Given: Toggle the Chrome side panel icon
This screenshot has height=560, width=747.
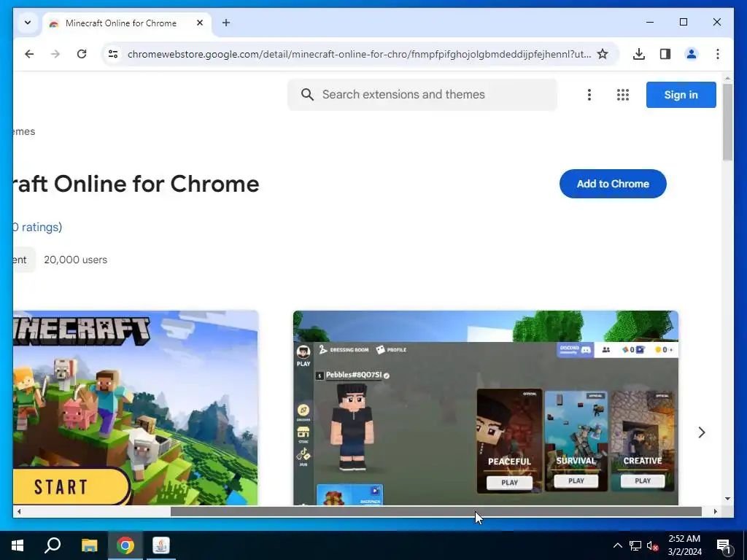Looking at the screenshot, I should [x=665, y=54].
